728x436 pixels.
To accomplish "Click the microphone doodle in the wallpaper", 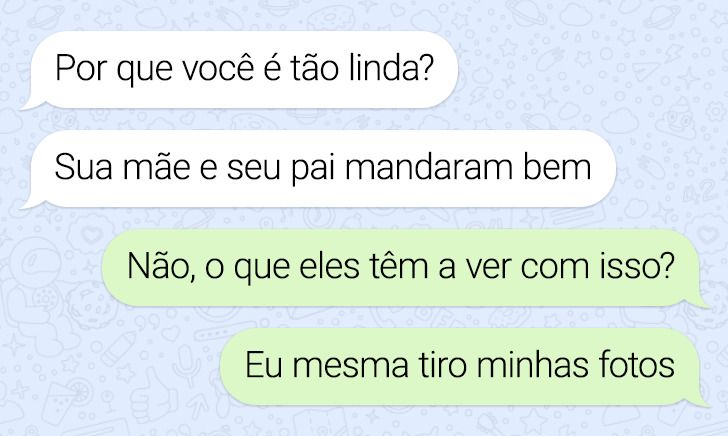I will tap(187, 366).
